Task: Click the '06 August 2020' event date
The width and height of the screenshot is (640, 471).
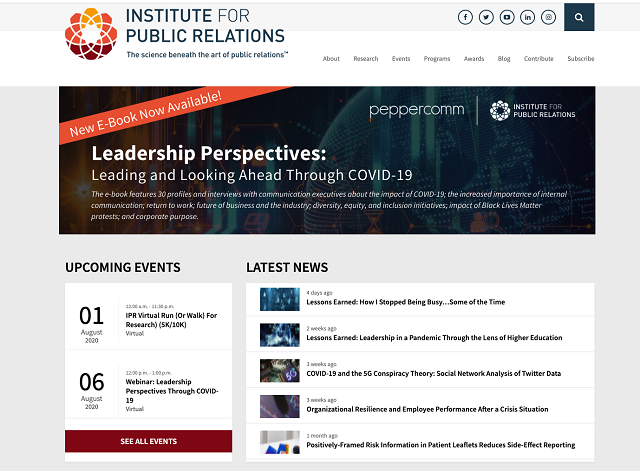Action: pos(91,390)
